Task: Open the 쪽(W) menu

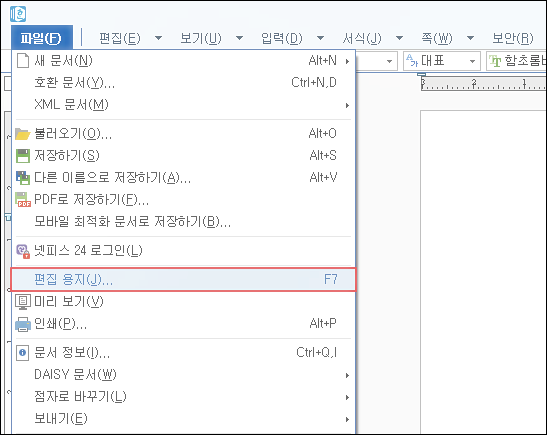Action: (437, 38)
